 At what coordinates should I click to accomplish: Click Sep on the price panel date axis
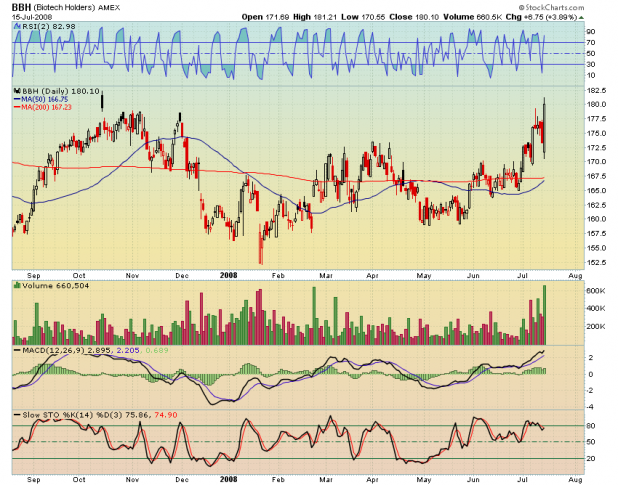tap(34, 276)
